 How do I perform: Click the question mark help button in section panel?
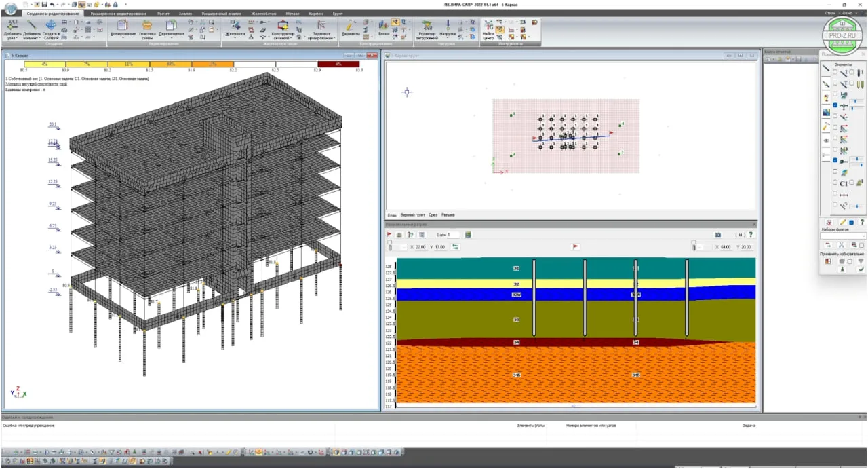click(751, 235)
